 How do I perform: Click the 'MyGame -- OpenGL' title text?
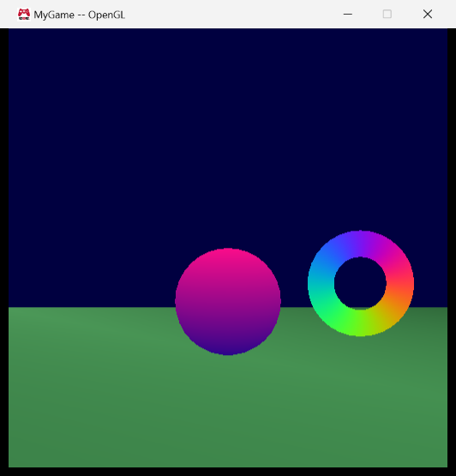(79, 15)
